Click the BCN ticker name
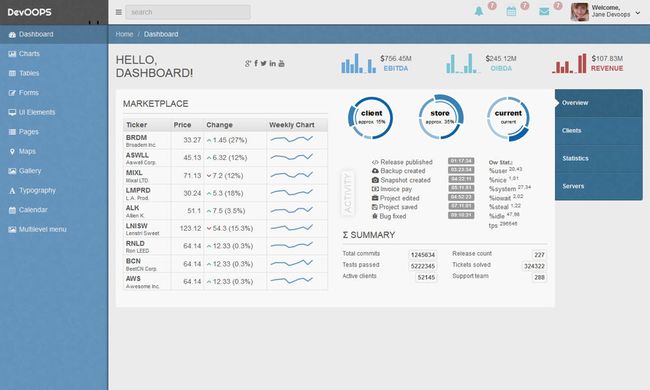 tap(133, 261)
